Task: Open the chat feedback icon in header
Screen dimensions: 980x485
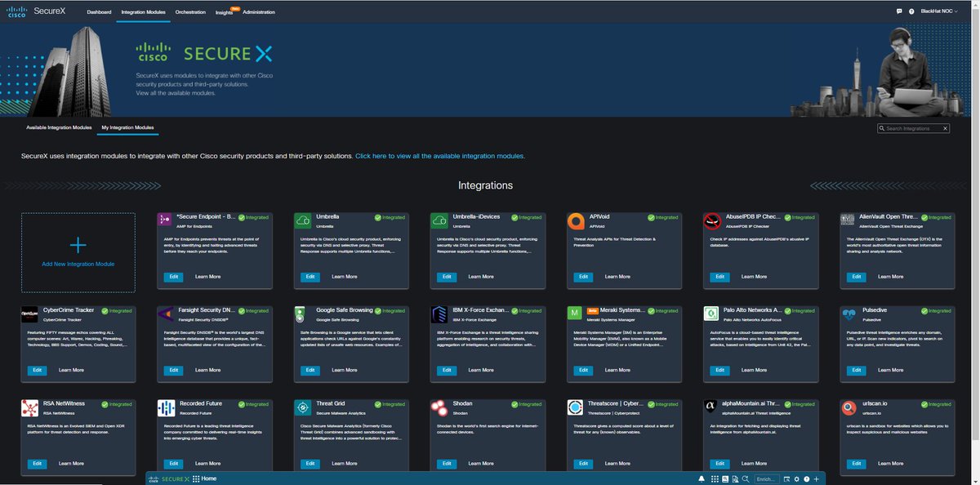Action: (x=899, y=11)
